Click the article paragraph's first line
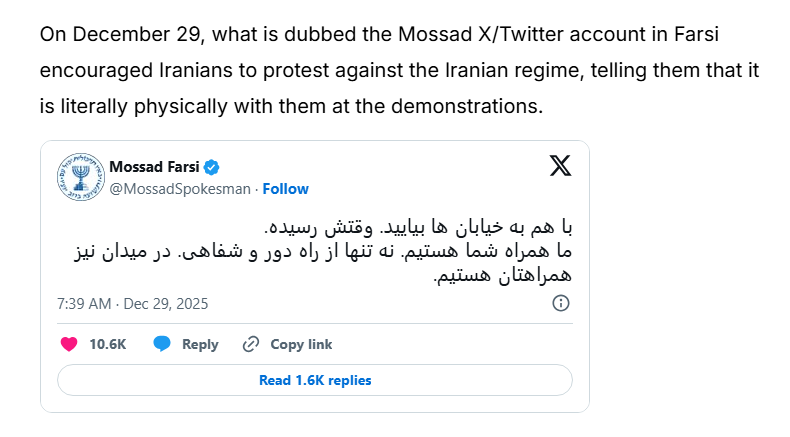The width and height of the screenshot is (790, 437). pyautogui.click(x=380, y=35)
